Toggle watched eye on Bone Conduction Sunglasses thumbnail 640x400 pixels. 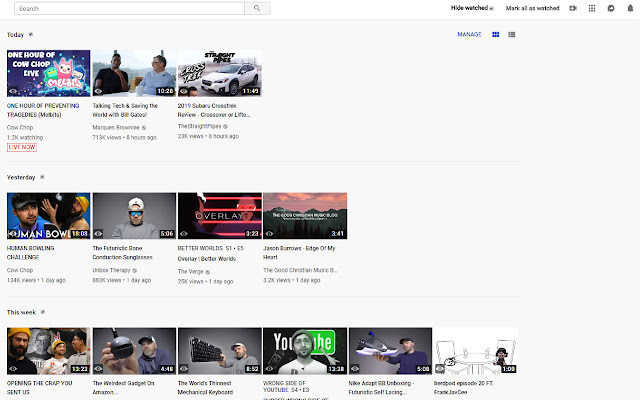[x=98, y=233]
